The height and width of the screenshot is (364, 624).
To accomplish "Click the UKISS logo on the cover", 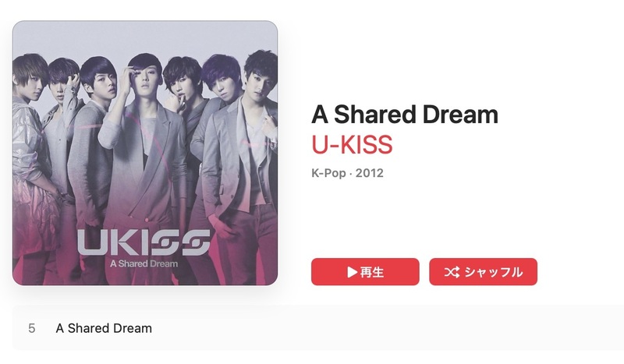I will pyautogui.click(x=144, y=242).
